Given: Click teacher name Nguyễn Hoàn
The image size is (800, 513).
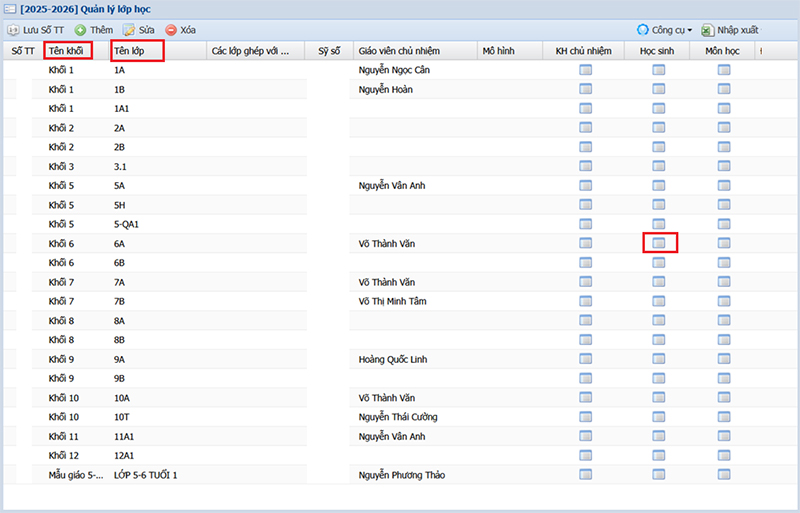Looking at the screenshot, I should click(x=385, y=89).
